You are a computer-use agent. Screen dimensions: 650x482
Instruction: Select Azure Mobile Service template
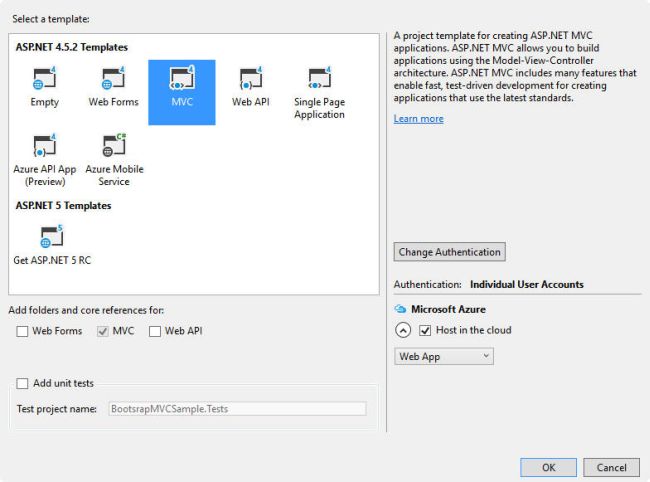pos(114,160)
